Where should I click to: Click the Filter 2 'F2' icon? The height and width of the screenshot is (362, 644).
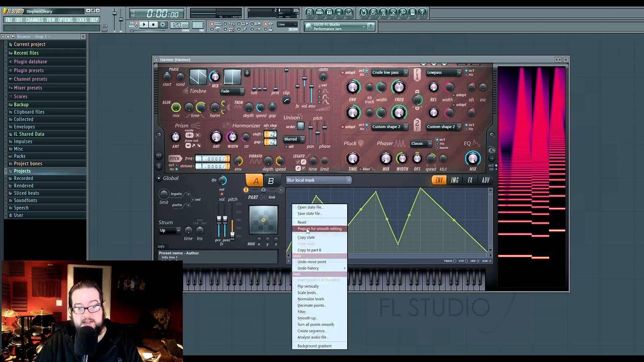tap(417, 124)
